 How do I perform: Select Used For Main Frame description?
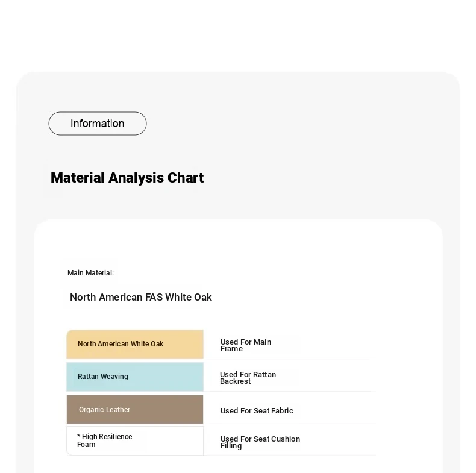pos(246,345)
